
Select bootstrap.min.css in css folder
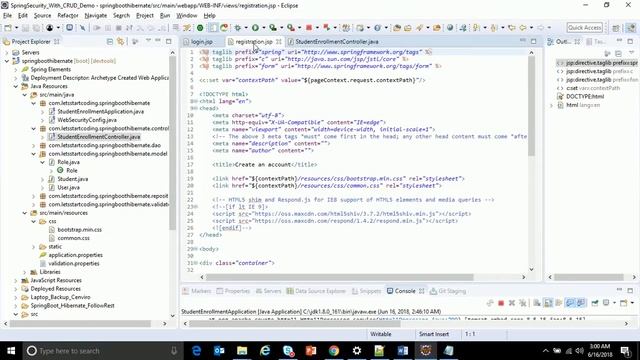[79, 230]
